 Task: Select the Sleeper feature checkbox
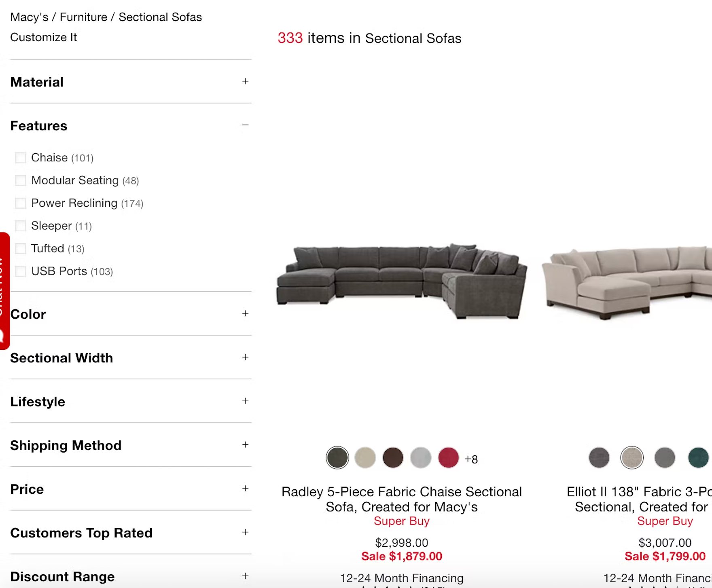pyautogui.click(x=20, y=225)
